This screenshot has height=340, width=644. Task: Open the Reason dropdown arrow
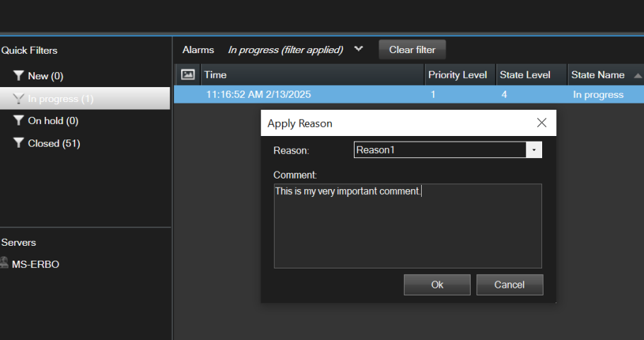coord(534,150)
